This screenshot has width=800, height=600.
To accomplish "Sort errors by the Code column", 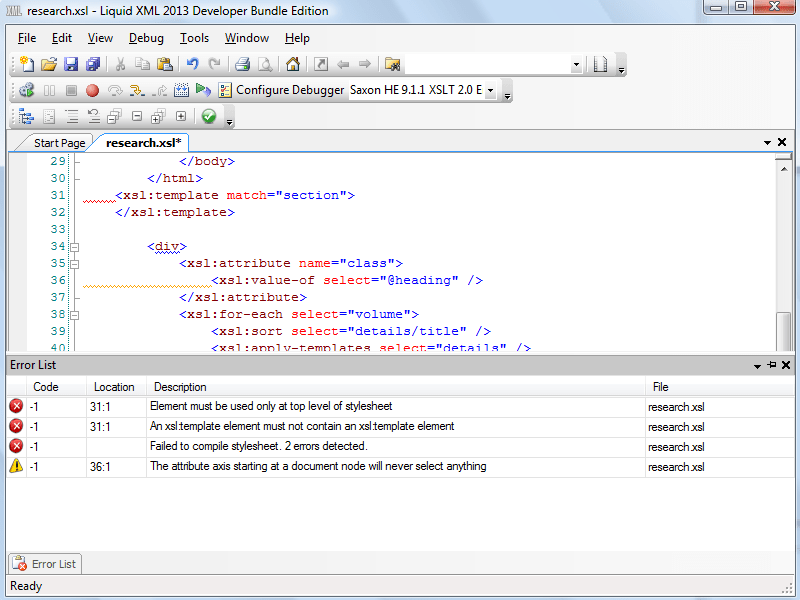I will point(56,387).
